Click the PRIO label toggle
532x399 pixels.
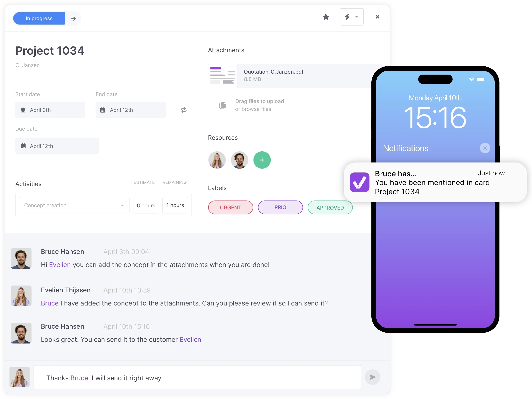coord(280,207)
